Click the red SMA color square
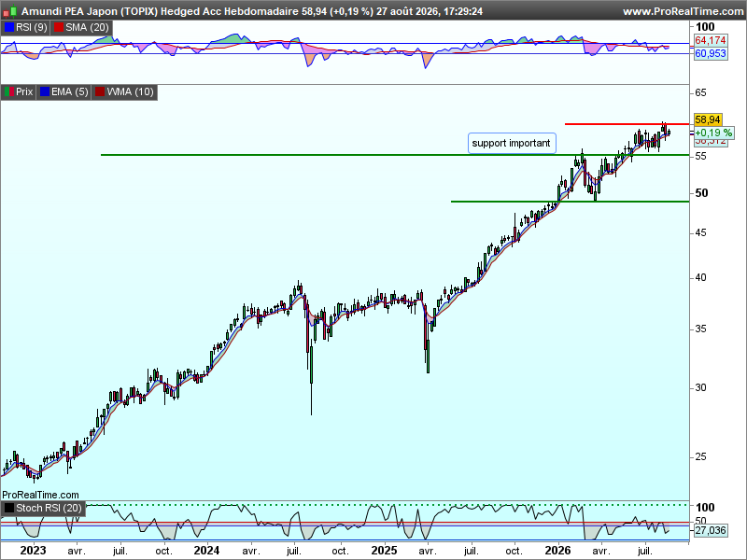The image size is (747, 560). tap(59, 28)
